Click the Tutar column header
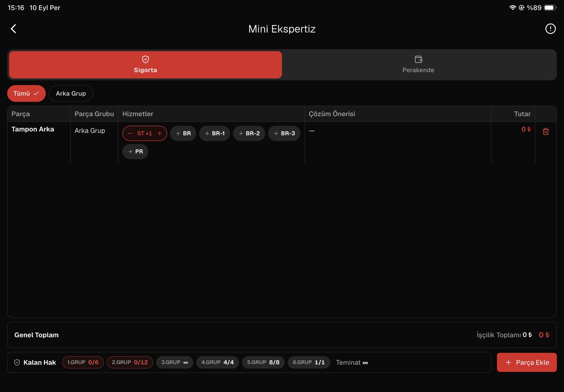564x392 pixels. coord(522,114)
